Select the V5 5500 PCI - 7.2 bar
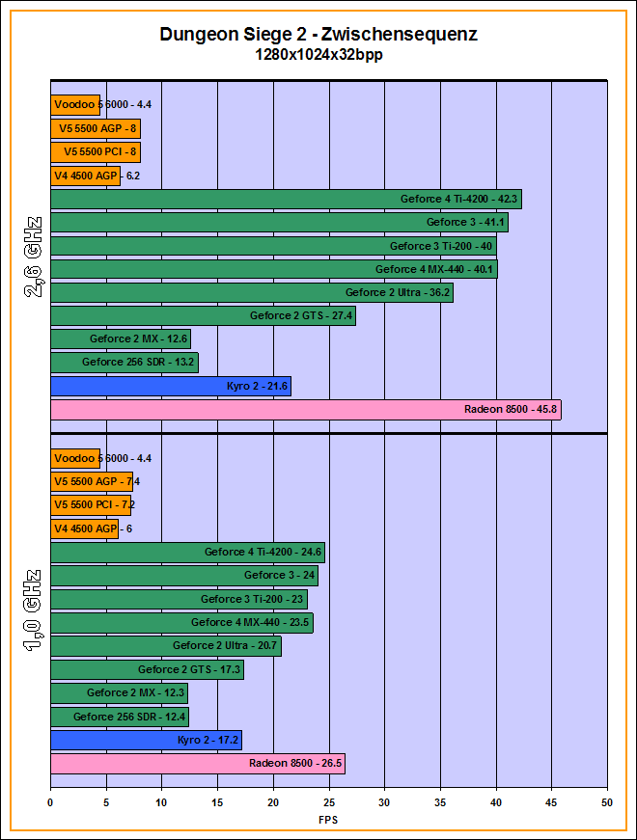Image resolution: width=637 pixels, height=840 pixels. (91, 505)
